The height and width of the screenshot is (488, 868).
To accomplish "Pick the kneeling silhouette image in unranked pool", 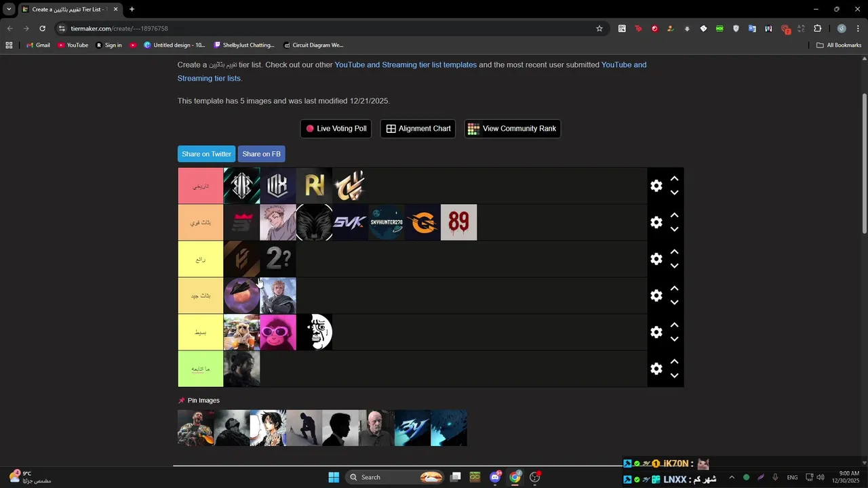I will [x=304, y=428].
